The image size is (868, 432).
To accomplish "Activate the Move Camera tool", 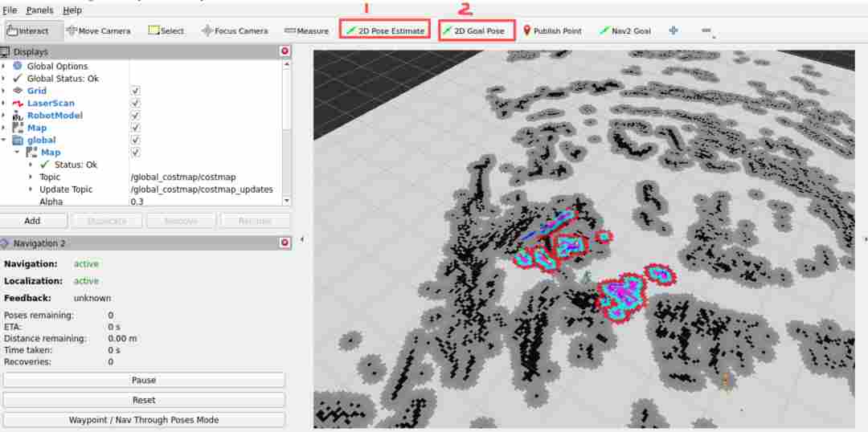I will click(99, 31).
